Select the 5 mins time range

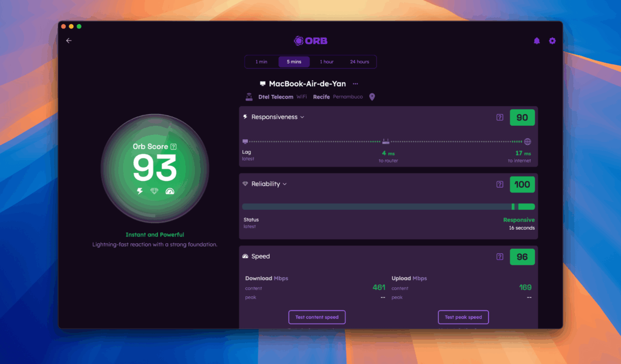[x=294, y=62]
